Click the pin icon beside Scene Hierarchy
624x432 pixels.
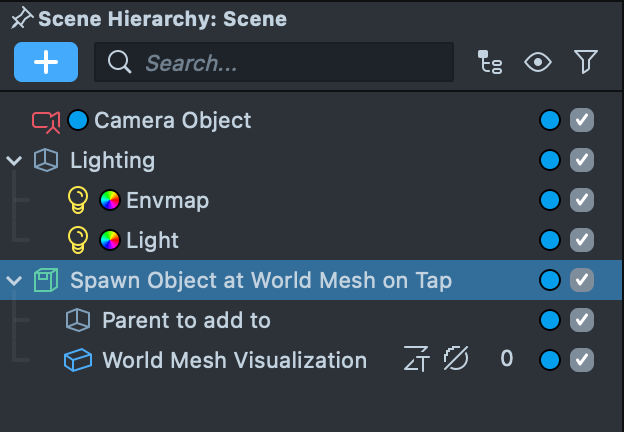coord(21,19)
